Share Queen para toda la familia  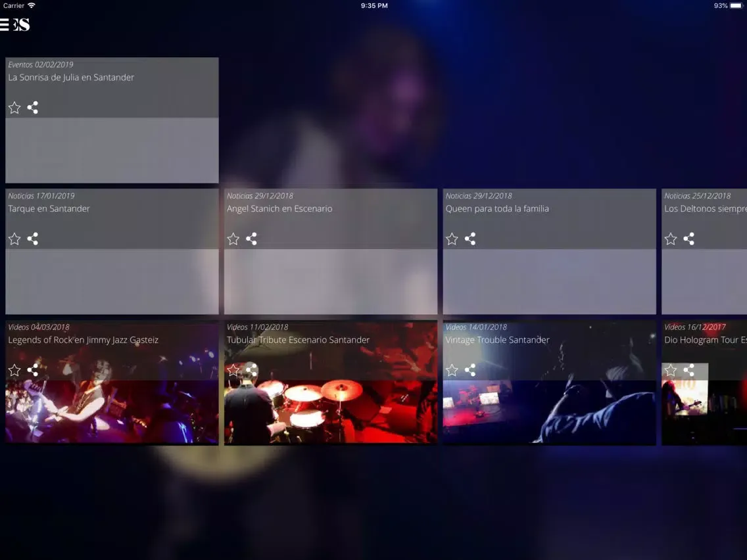point(470,239)
